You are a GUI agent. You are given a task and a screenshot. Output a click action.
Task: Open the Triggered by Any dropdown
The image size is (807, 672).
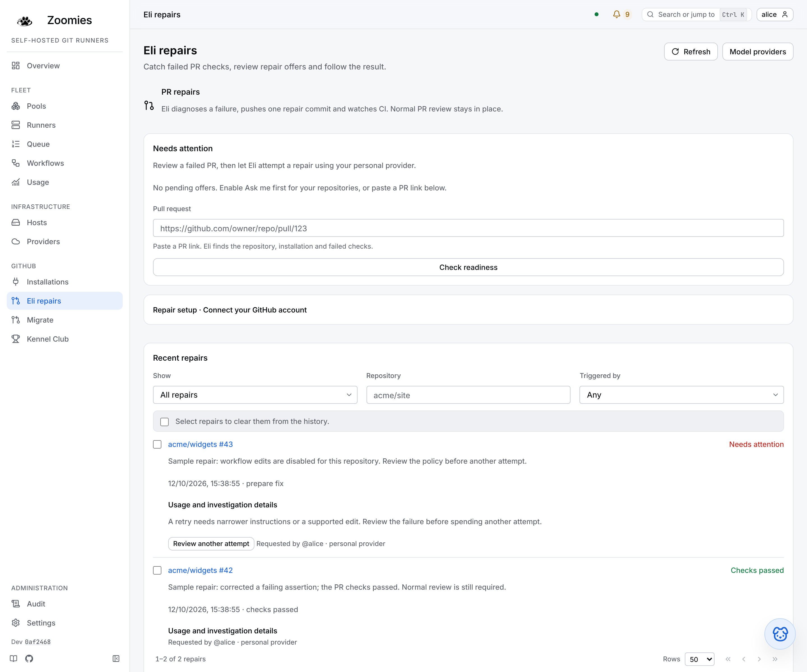tap(681, 395)
